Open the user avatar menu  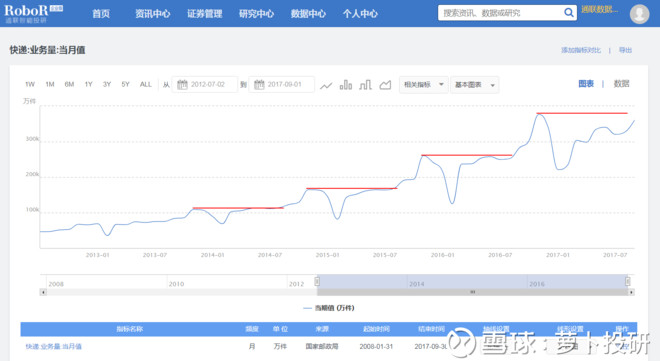point(639,13)
